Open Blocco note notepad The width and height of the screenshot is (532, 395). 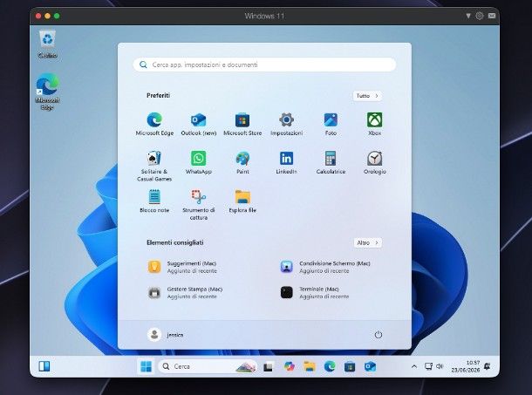click(x=154, y=201)
